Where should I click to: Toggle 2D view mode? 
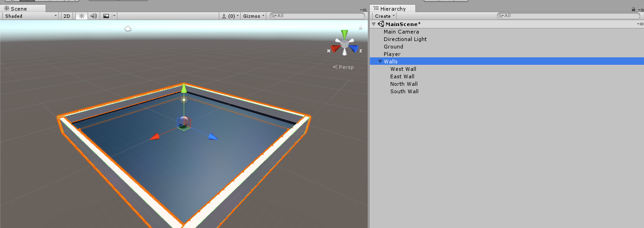(x=67, y=16)
